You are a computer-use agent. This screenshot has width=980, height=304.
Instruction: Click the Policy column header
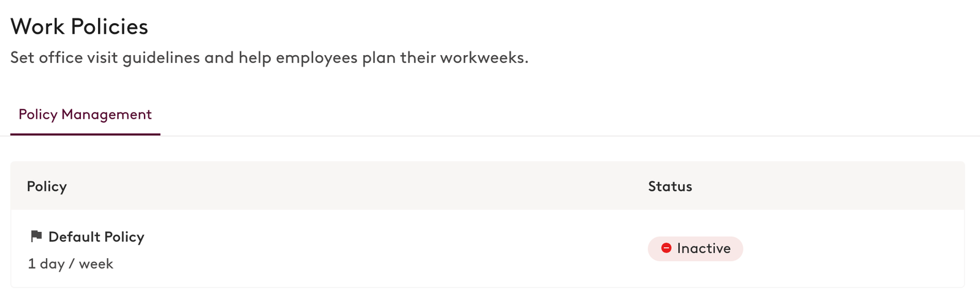[x=47, y=187]
